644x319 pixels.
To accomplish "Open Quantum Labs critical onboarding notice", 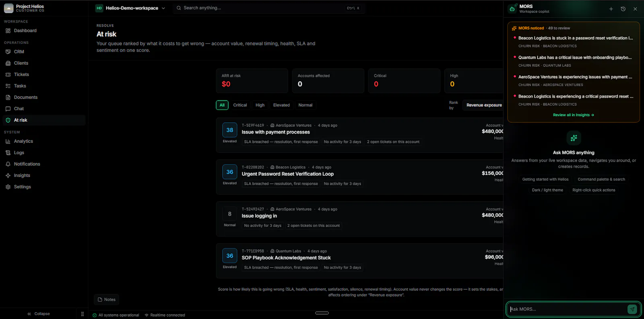I will (574, 61).
